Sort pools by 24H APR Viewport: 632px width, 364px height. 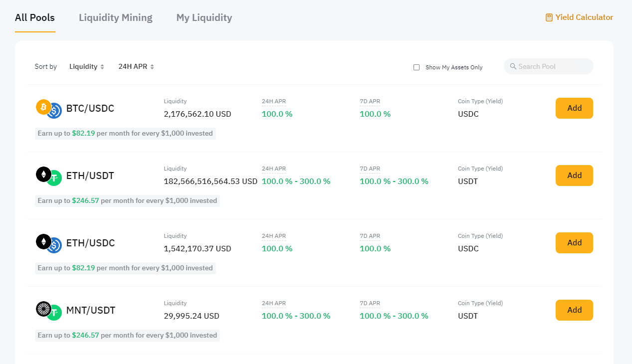(x=133, y=66)
